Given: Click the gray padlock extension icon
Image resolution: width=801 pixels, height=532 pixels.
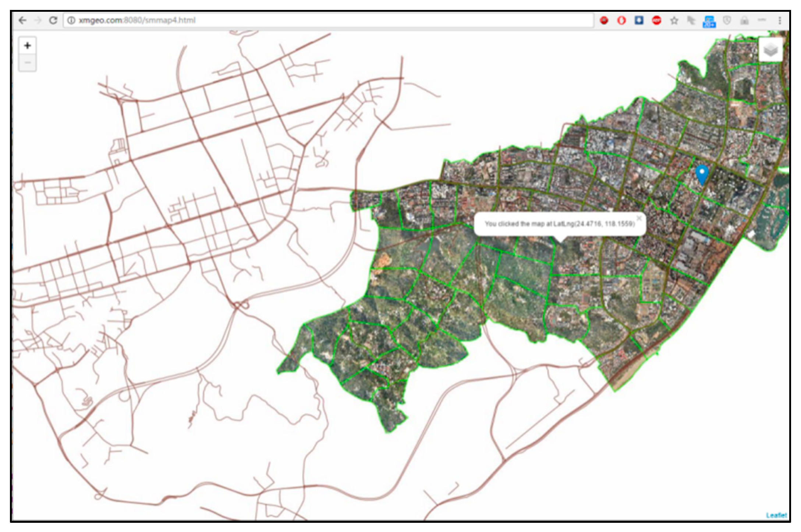Looking at the screenshot, I should point(744,21).
